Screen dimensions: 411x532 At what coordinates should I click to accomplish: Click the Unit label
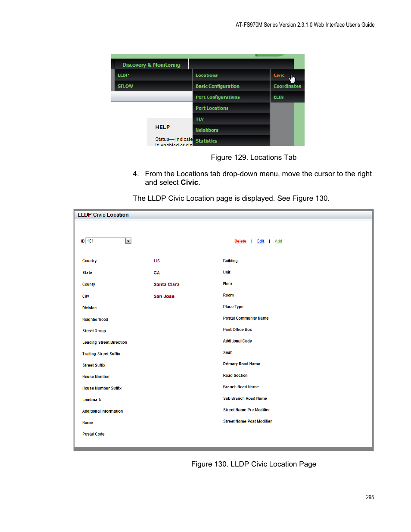tap(227, 272)
